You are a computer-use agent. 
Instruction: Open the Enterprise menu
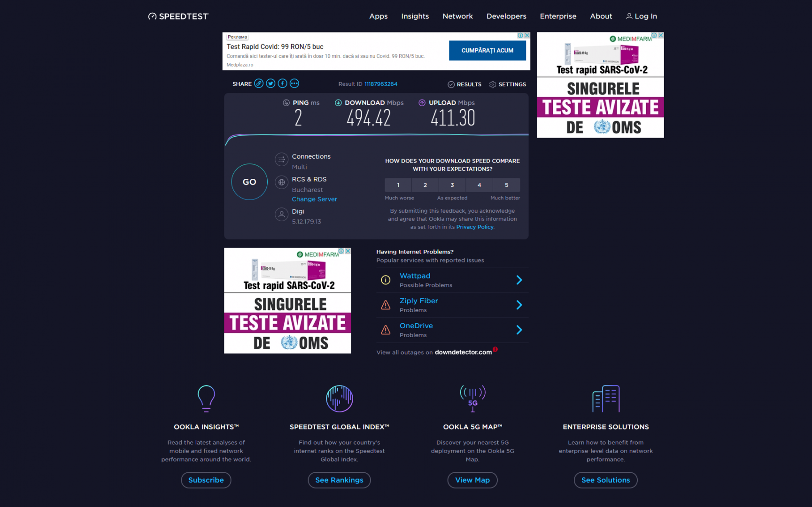[x=558, y=16]
